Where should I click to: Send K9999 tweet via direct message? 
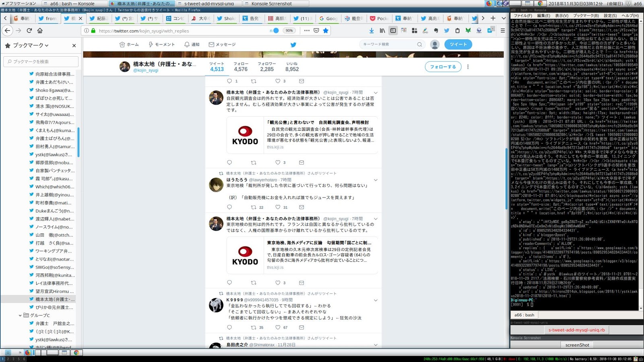tap(301, 327)
